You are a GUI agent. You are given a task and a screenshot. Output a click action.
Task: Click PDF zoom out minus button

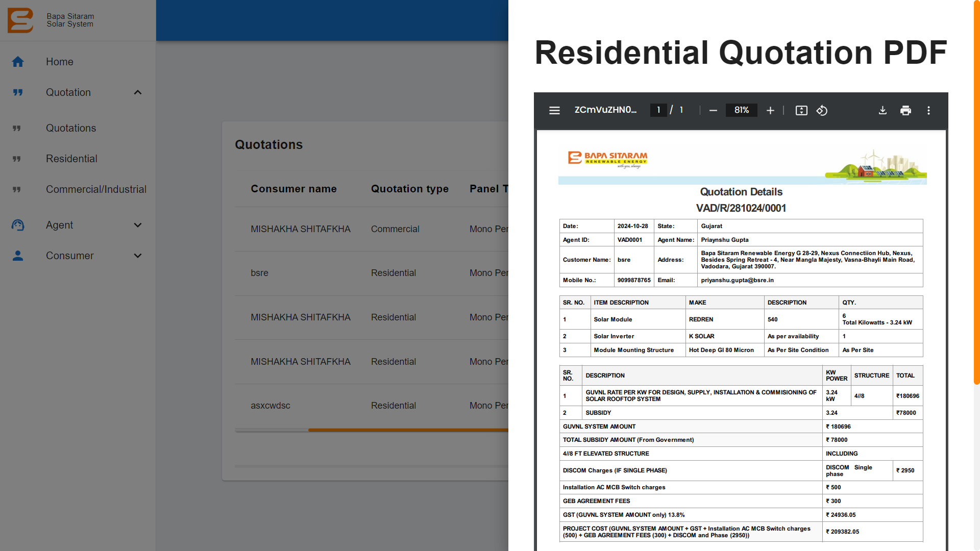pyautogui.click(x=713, y=110)
